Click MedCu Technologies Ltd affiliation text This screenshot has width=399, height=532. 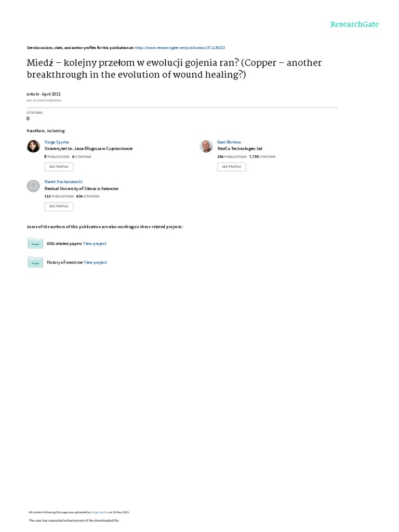[240, 149]
